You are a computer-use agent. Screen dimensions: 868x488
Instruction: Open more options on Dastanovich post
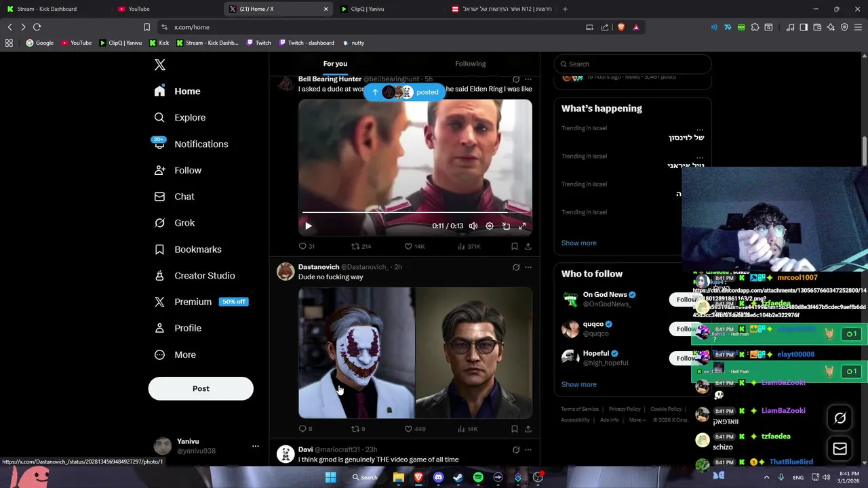(528, 267)
